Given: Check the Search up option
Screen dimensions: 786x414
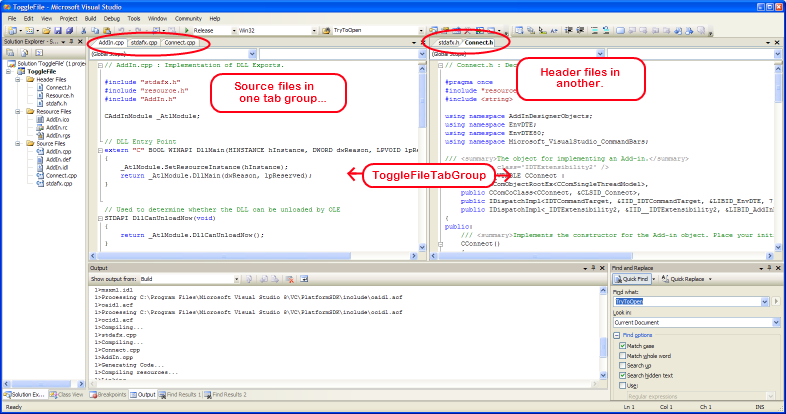Looking at the screenshot, I should click(623, 365).
